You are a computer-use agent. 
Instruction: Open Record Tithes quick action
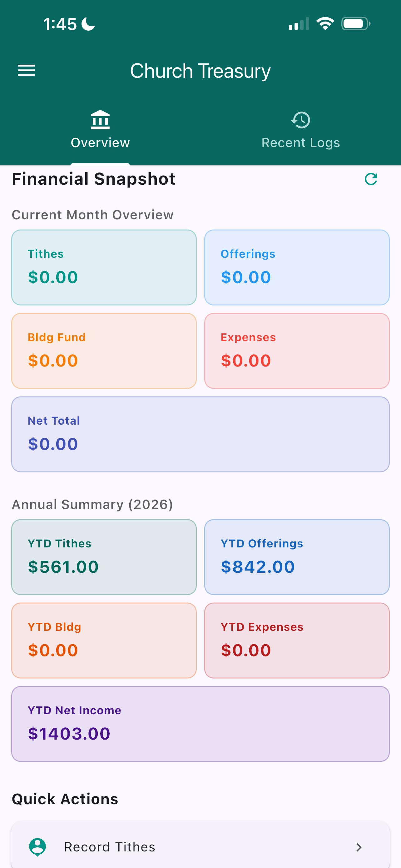click(110, 847)
